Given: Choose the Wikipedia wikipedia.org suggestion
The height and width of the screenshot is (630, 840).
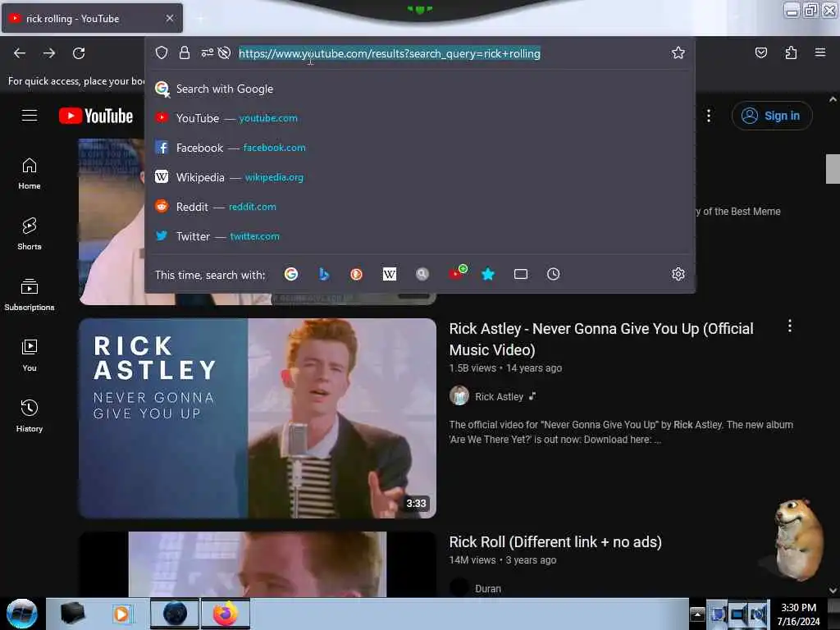Looking at the screenshot, I should click(420, 177).
